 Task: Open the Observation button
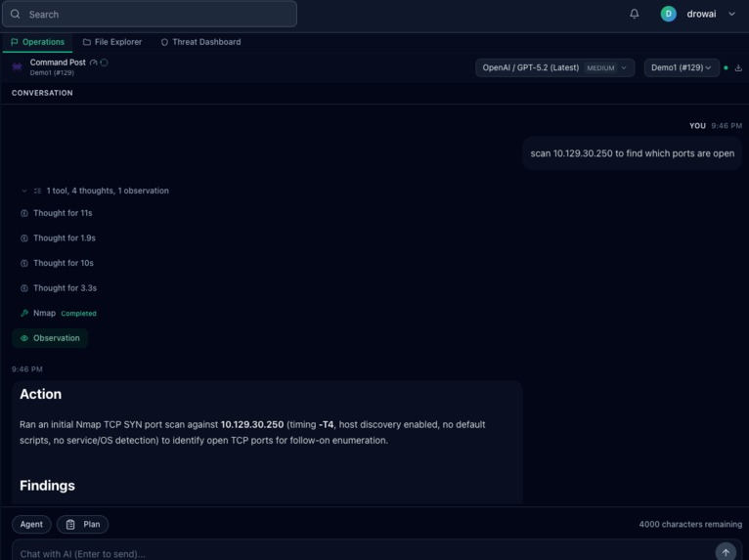pos(50,338)
